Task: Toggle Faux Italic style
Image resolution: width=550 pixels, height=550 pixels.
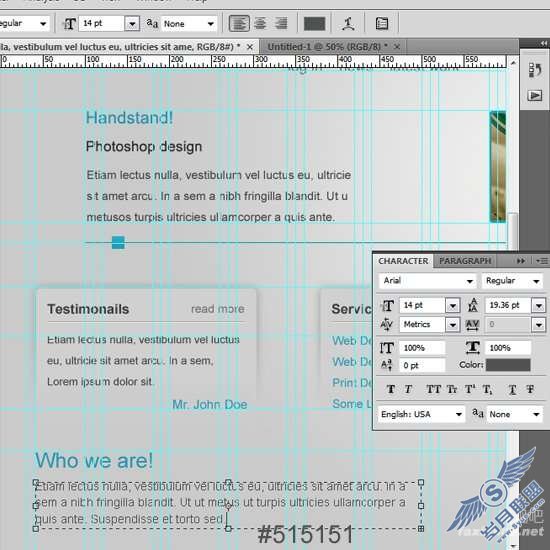Action: [408, 389]
